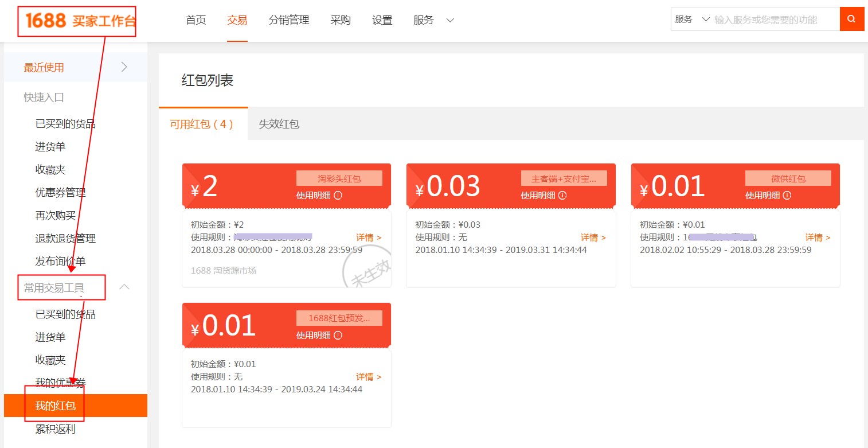The width and height of the screenshot is (868, 448).
Task: Click the 微供红包 label tag
Action: click(788, 178)
